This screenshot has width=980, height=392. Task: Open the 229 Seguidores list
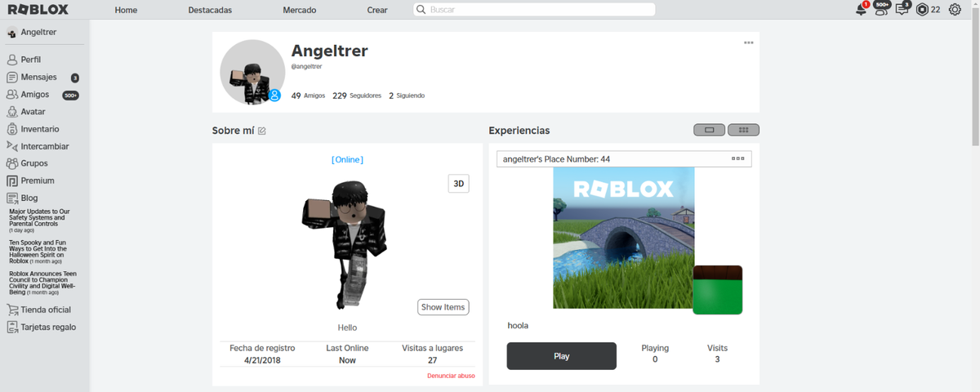(357, 96)
